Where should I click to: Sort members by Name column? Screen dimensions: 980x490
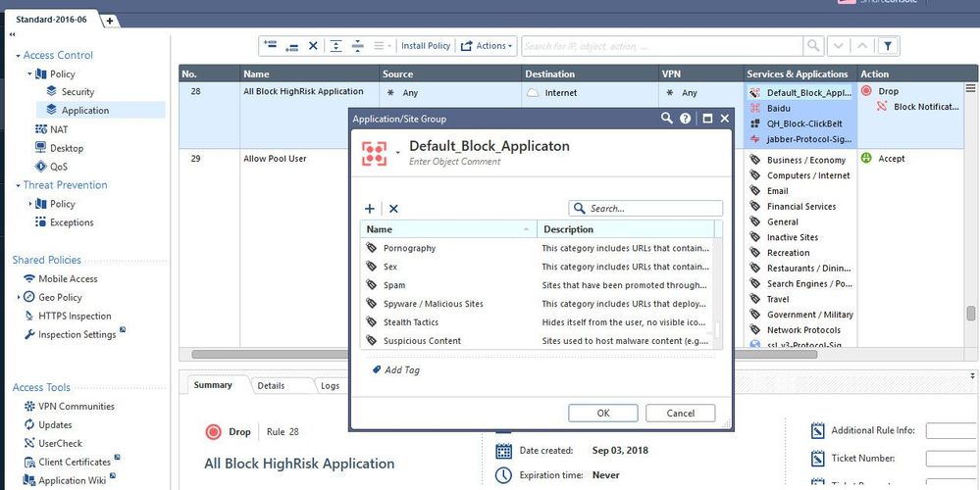click(x=448, y=229)
